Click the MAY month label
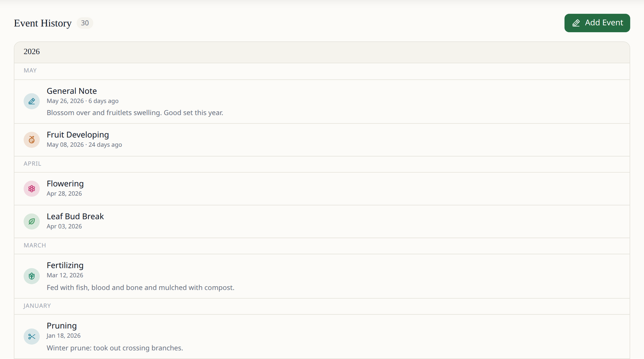Viewport: 644px width, 359px height. pyautogui.click(x=30, y=70)
